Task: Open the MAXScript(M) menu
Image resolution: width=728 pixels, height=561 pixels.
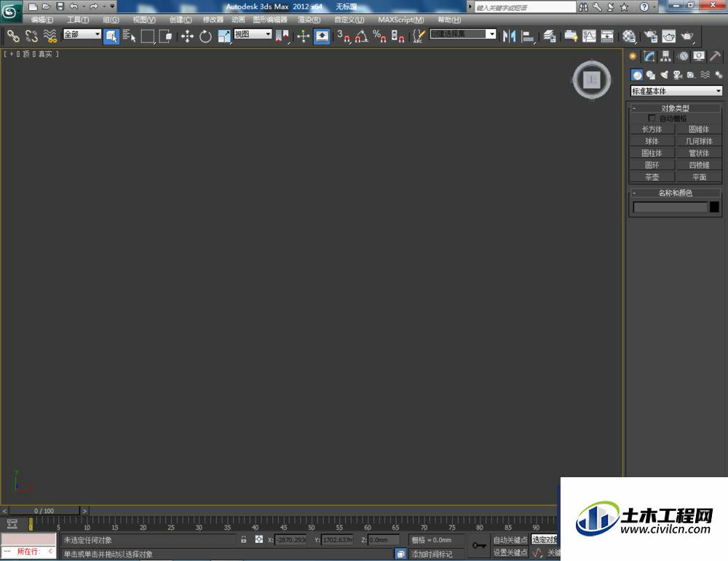Action: 401,20
